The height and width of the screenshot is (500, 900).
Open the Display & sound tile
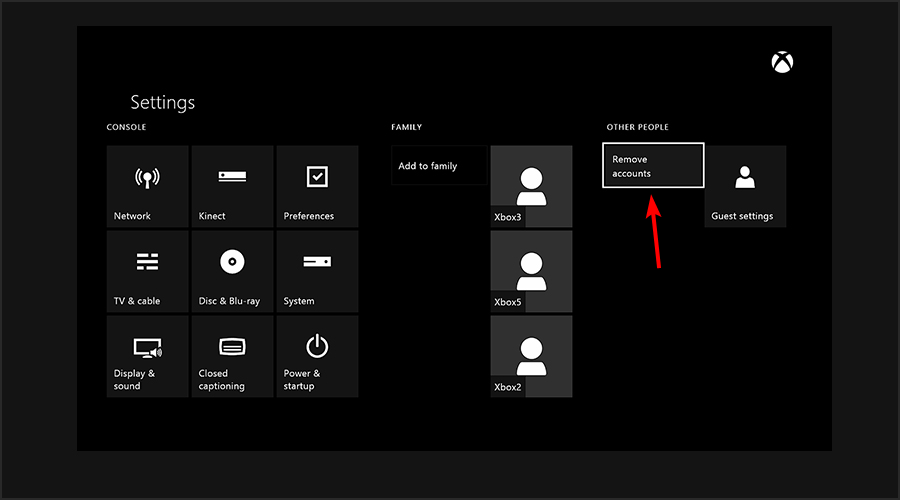point(148,356)
